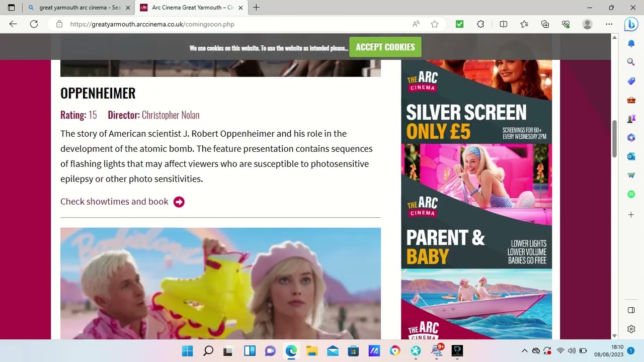The height and width of the screenshot is (362, 644).
Task: Open Spotify icon in Edge sidebar
Action: pyautogui.click(x=631, y=194)
